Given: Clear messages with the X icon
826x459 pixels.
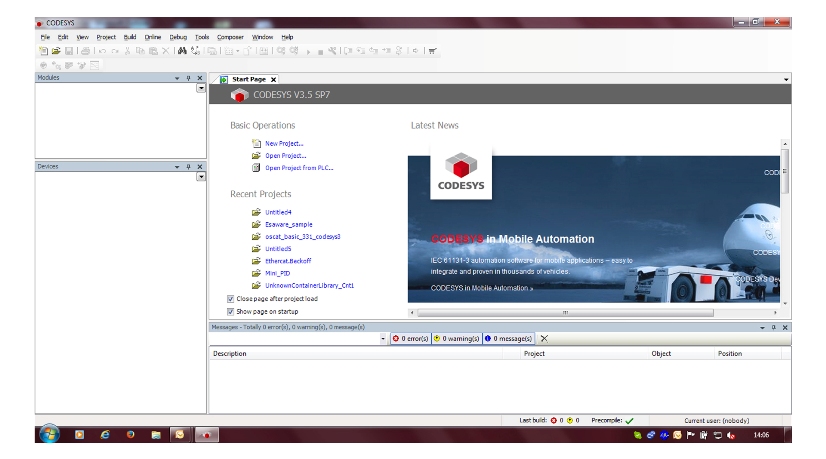Looking at the screenshot, I should pyautogui.click(x=544, y=338).
